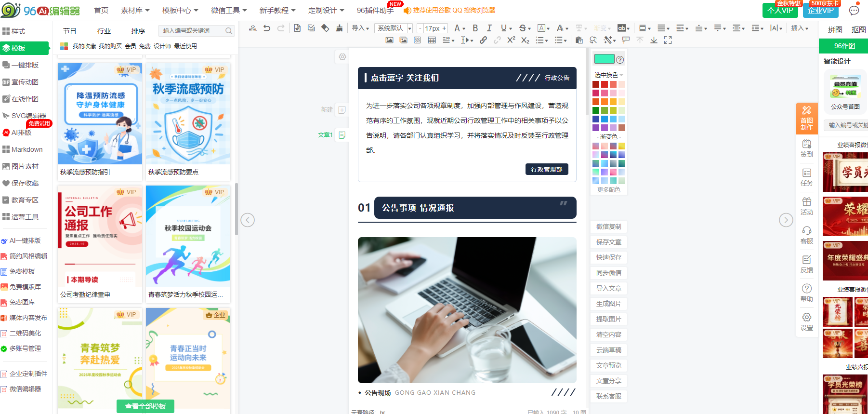The image size is (868, 414).
Task: Increase font size with plus stepper
Action: click(444, 28)
